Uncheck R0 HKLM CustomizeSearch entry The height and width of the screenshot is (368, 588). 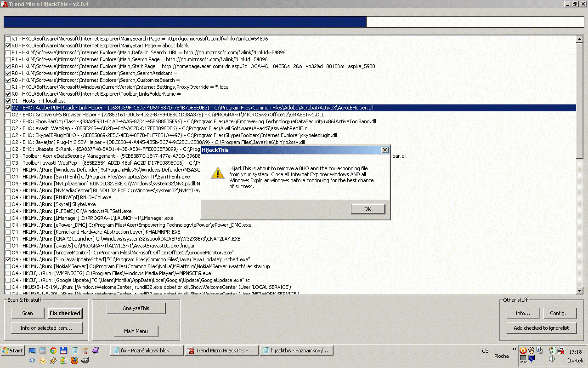click(8, 80)
